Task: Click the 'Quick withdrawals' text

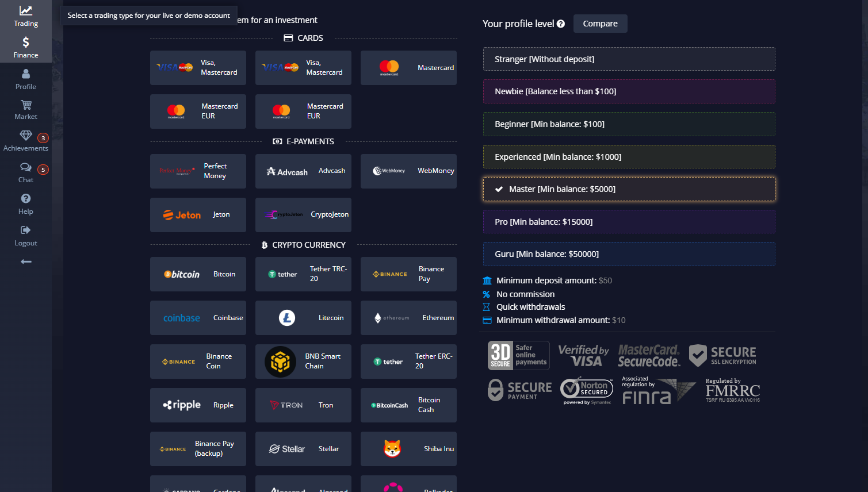Action: point(530,307)
